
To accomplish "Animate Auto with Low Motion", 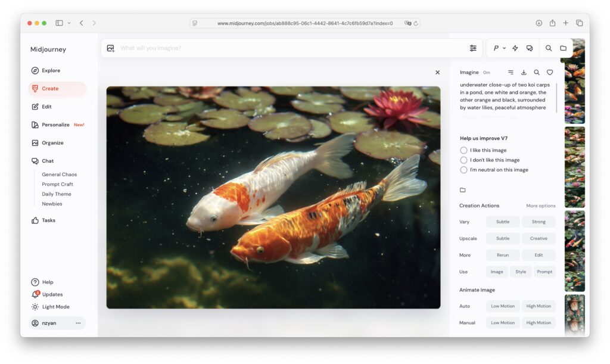I will [503, 306].
